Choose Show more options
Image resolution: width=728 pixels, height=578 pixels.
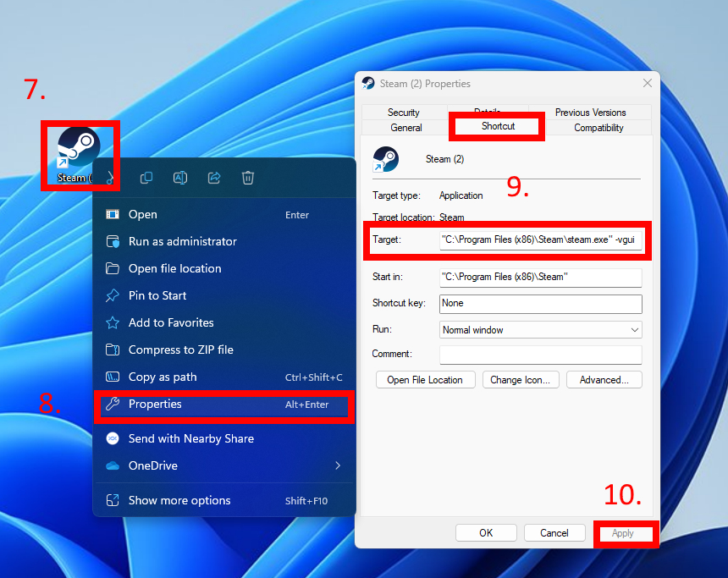[224, 500]
